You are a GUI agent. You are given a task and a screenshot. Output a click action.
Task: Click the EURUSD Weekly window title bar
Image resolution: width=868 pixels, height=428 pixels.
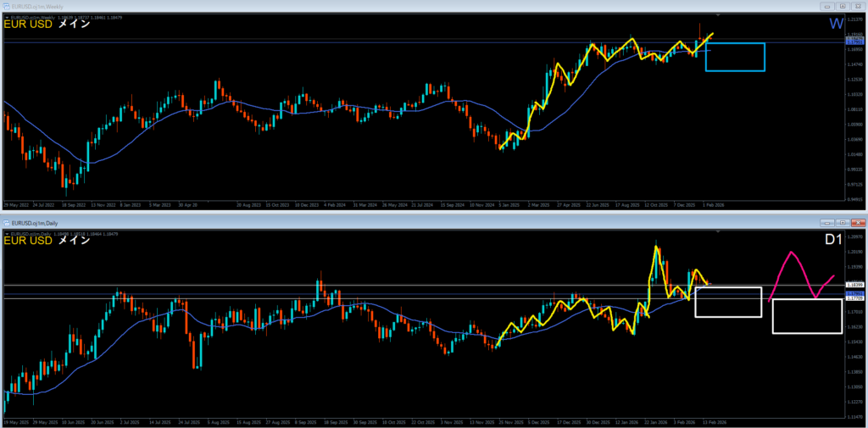tap(339, 5)
